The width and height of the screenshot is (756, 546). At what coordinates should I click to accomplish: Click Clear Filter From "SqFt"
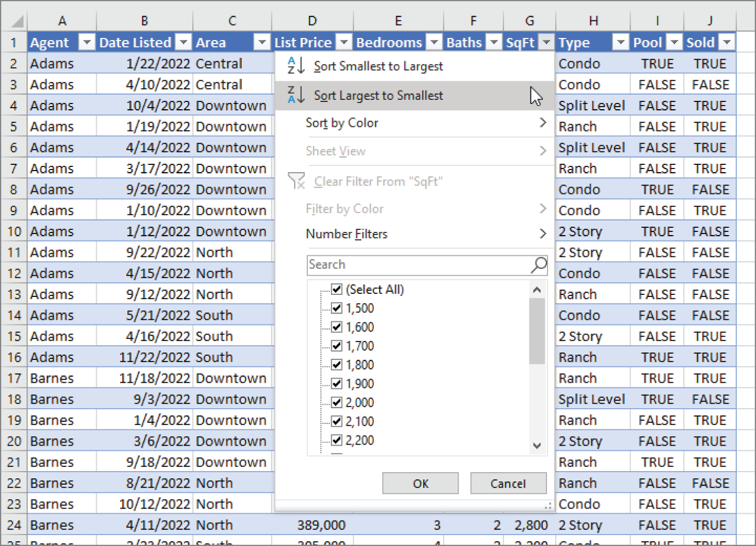pos(414,181)
